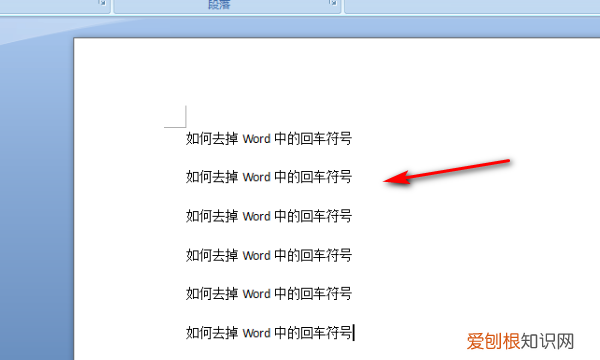Click the second line pointed by arrow
The image size is (600, 360).
pos(269,177)
